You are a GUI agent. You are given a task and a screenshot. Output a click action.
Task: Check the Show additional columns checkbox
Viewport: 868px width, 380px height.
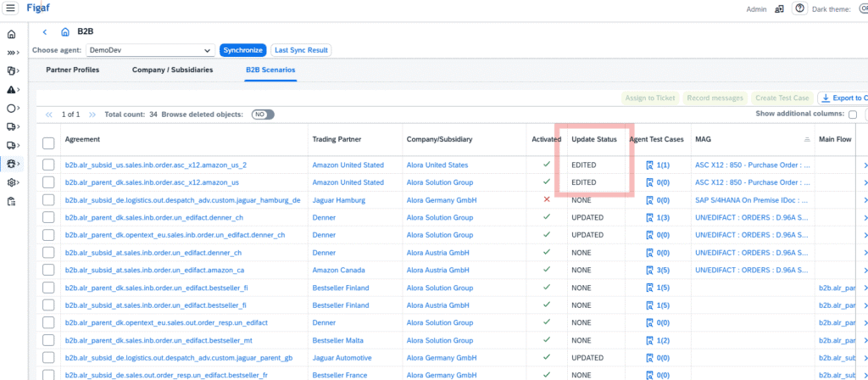(x=853, y=115)
